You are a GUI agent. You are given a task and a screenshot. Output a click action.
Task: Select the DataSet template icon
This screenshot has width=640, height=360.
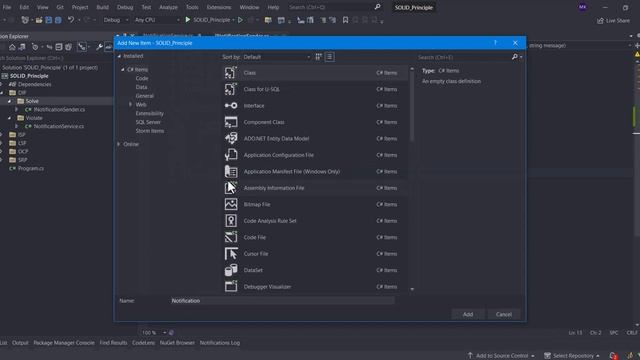click(x=231, y=270)
